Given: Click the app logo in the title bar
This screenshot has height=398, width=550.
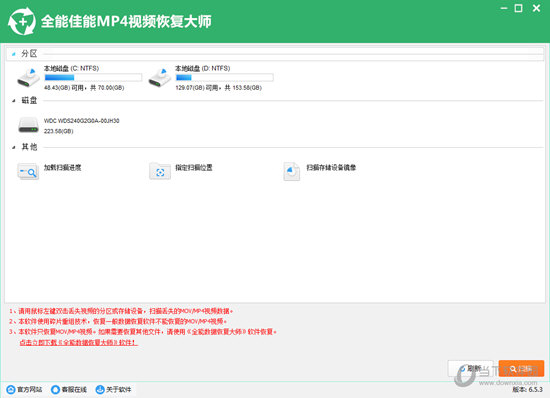Looking at the screenshot, I should [x=22, y=21].
